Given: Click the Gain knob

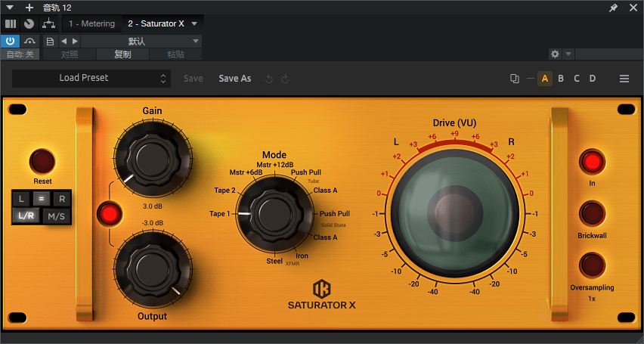Looking at the screenshot, I should click(153, 158).
